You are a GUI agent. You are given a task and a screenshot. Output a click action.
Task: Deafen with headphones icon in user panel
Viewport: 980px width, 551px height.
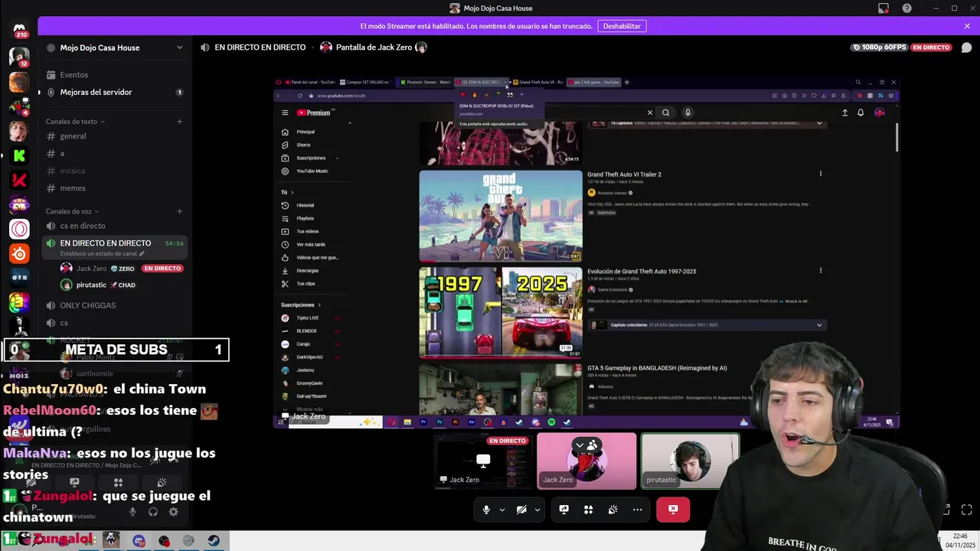153,512
